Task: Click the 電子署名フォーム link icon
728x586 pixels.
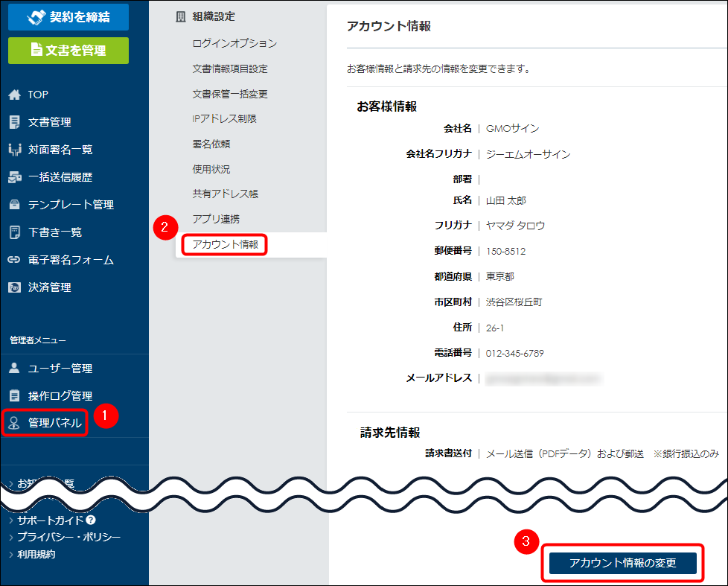Action: click(x=13, y=260)
